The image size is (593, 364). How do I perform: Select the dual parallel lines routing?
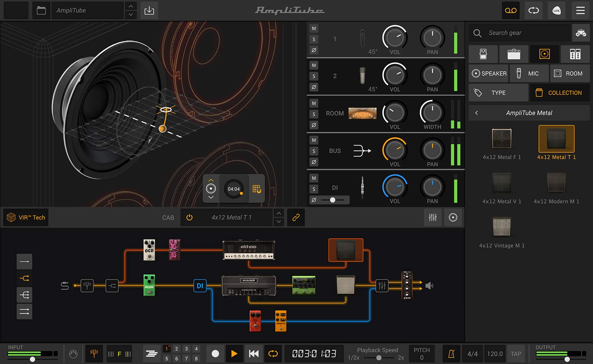coord(24,311)
